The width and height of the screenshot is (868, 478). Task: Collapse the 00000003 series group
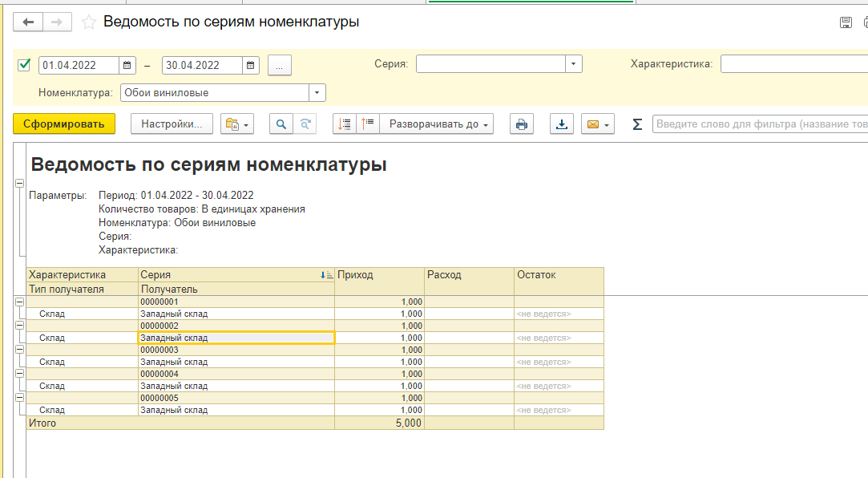[19, 350]
